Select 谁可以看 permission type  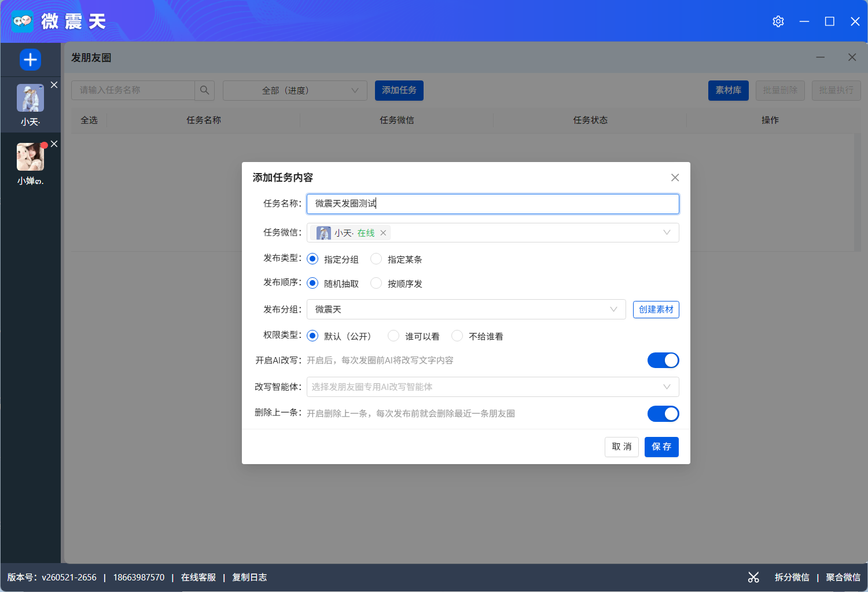[x=393, y=336]
